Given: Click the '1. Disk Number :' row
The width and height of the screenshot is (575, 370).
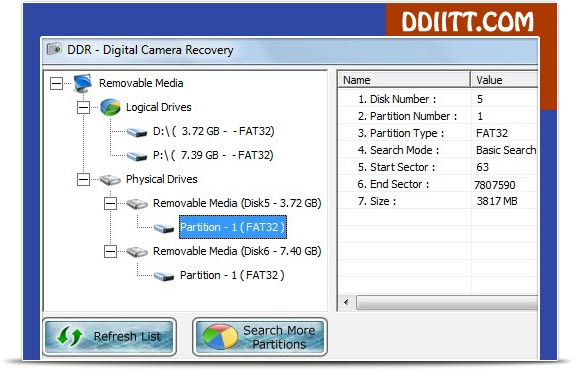Looking at the screenshot, I should point(438,99).
